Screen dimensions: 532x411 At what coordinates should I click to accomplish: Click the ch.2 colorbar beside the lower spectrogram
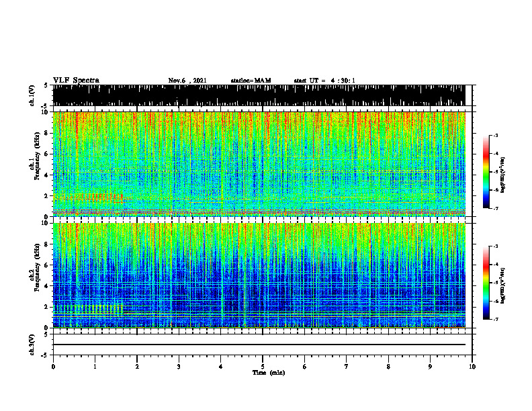486,283
